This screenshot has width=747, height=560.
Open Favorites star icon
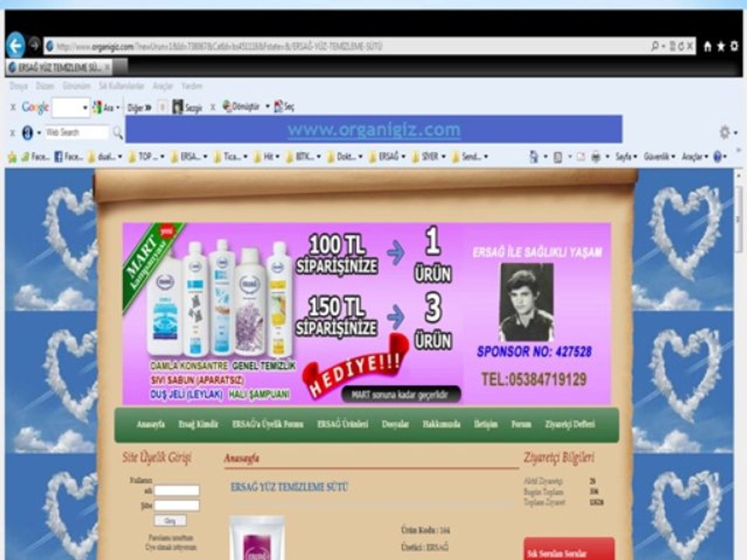(x=721, y=46)
